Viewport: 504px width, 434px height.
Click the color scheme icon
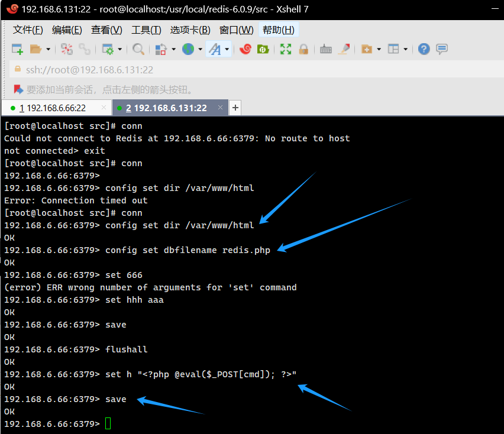click(x=161, y=49)
